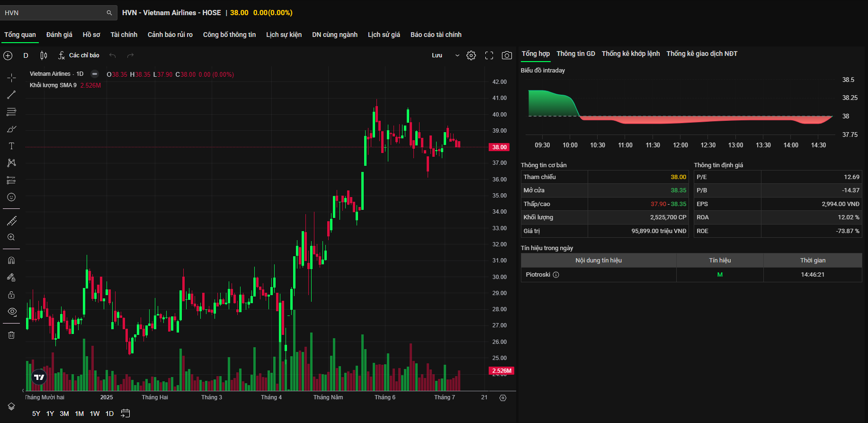Select the Thống kê giao dịch NĐT tab
The height and width of the screenshot is (423, 868).
coord(702,54)
